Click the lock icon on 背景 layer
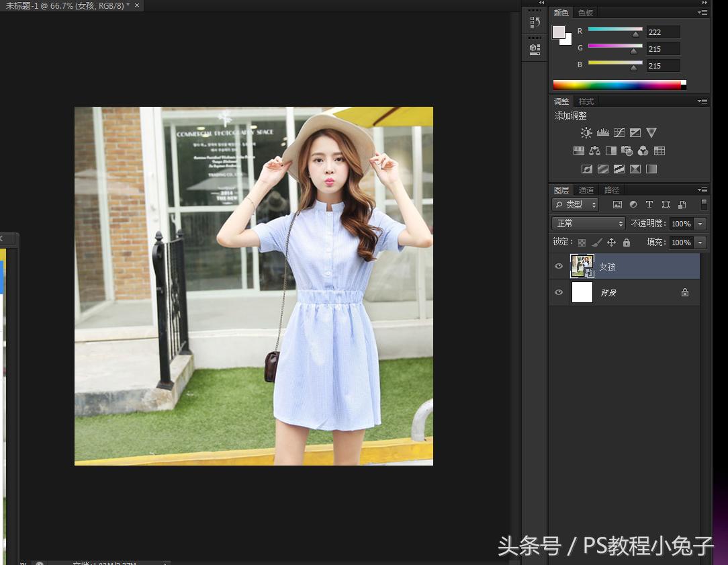This screenshot has height=565, width=728. pos(685,292)
